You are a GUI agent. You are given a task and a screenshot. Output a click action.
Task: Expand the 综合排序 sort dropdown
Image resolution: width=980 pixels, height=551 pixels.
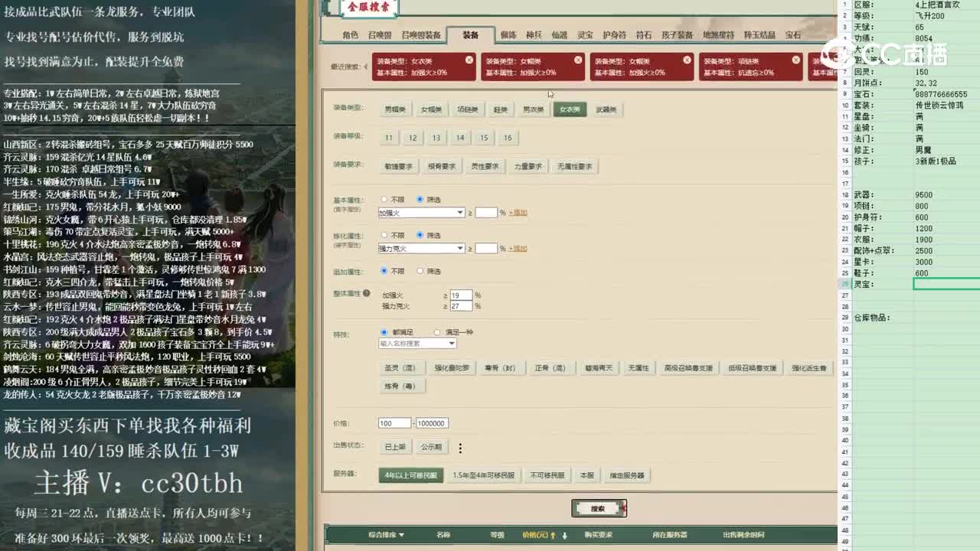click(x=387, y=535)
